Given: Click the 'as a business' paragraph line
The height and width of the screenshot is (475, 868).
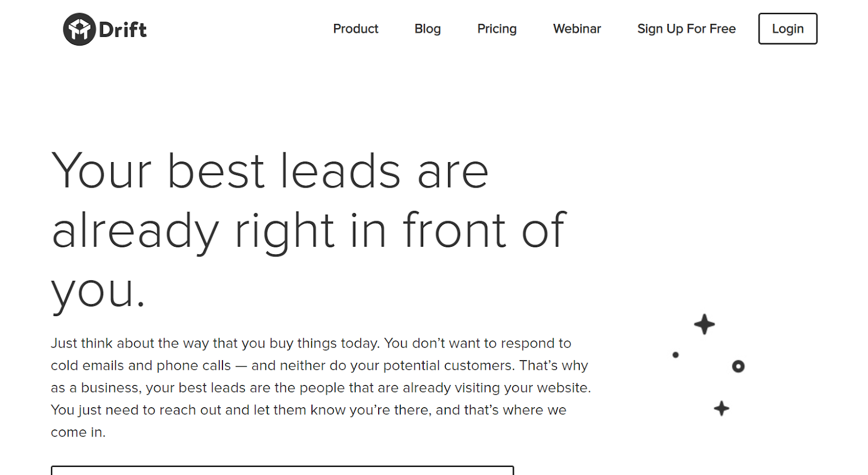Looking at the screenshot, I should [x=320, y=388].
